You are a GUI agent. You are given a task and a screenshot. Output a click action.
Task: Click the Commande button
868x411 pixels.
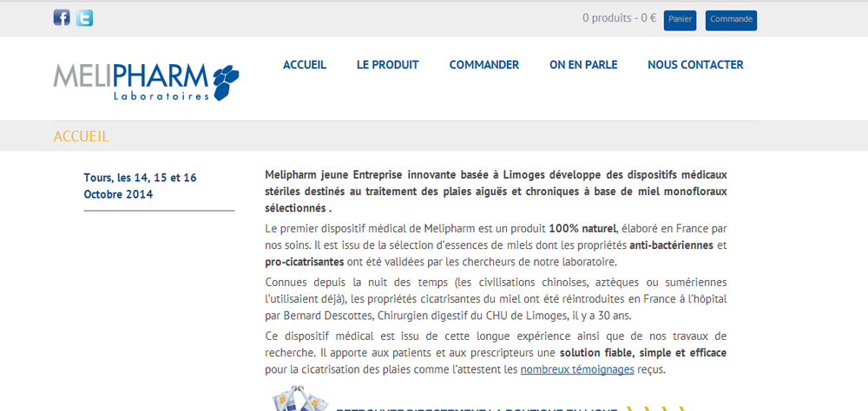(x=731, y=20)
